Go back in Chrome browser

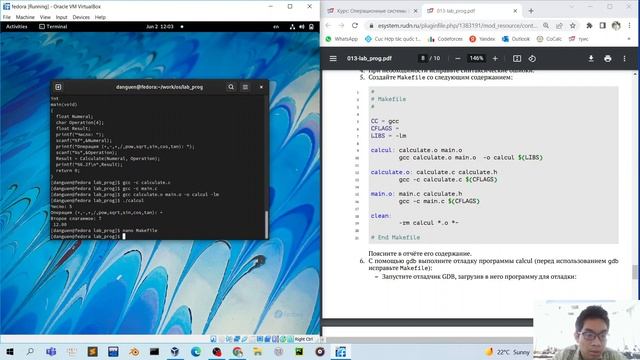pos(329,25)
